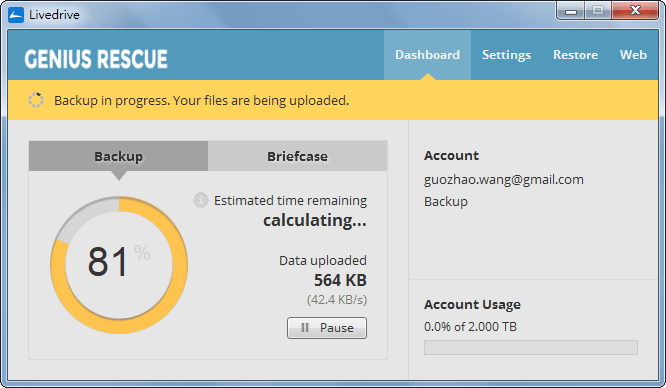Minimize the Livedrive window
The image size is (666, 388).
point(571,11)
